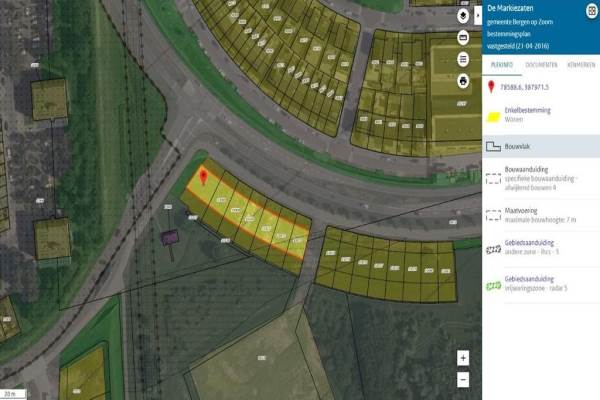Click green vrijwaringszone radar icon

[493, 286]
